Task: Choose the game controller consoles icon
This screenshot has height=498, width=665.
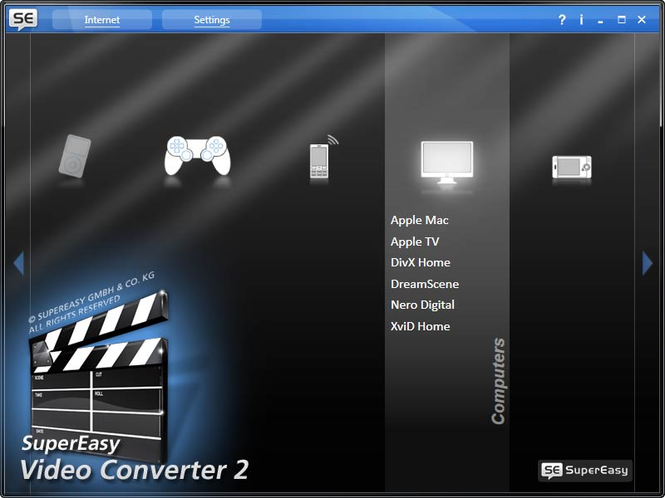Action: [198, 155]
